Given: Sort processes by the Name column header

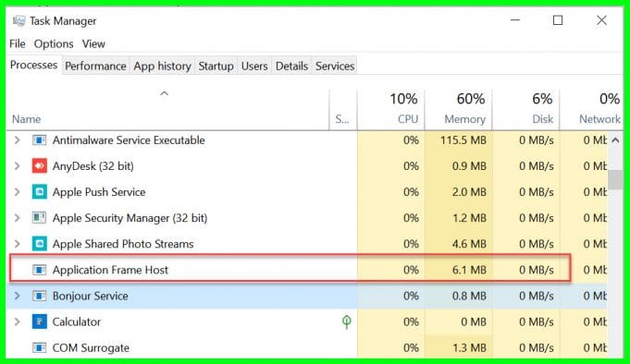Looking at the screenshot, I should [167, 109].
